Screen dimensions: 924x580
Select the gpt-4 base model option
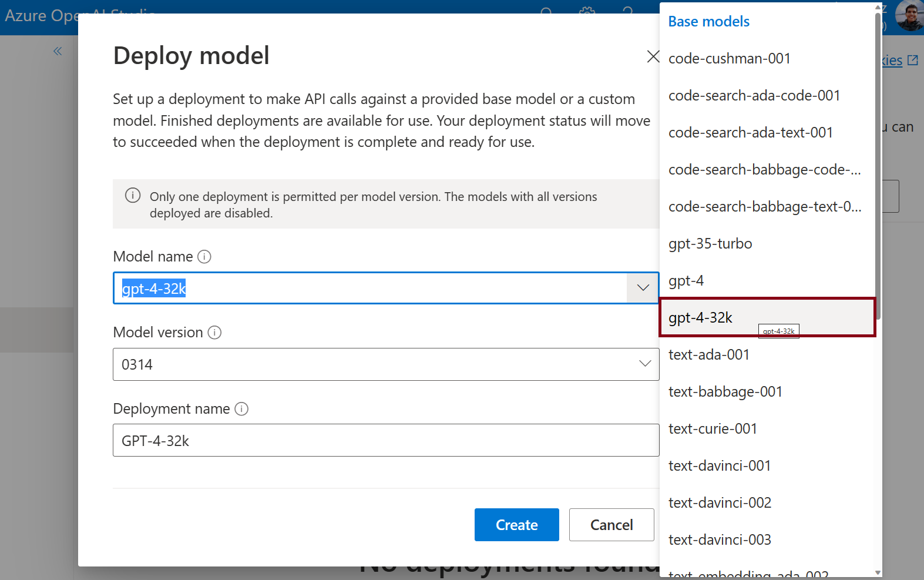point(686,281)
